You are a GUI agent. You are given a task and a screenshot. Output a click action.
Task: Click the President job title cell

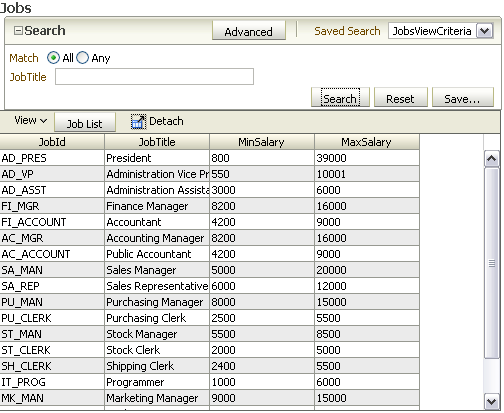pos(157,158)
